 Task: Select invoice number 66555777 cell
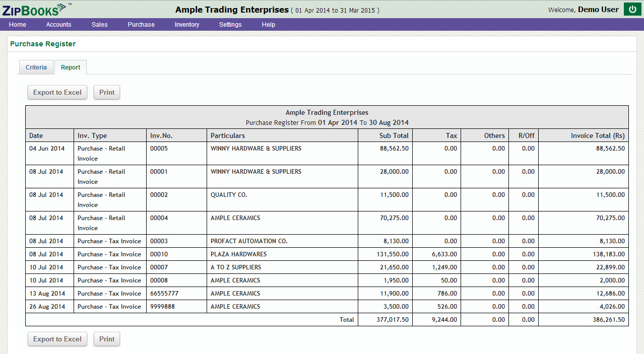coord(164,294)
